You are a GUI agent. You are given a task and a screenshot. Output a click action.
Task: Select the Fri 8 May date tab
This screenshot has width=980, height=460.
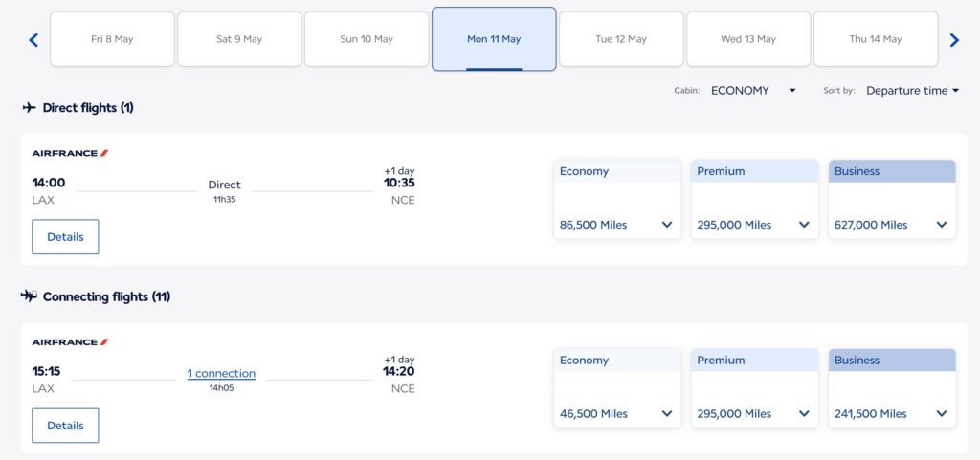click(112, 39)
